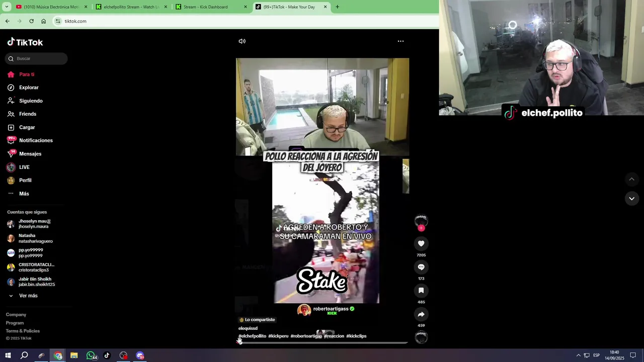Open jhoselyn.maura followed account
The height and width of the screenshot is (362, 644).
(x=34, y=224)
